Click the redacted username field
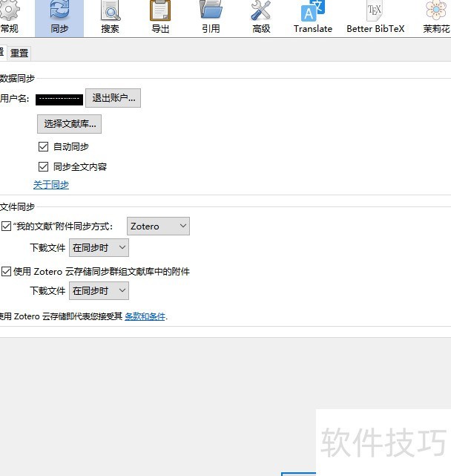This screenshot has height=476, width=451. coord(59,100)
